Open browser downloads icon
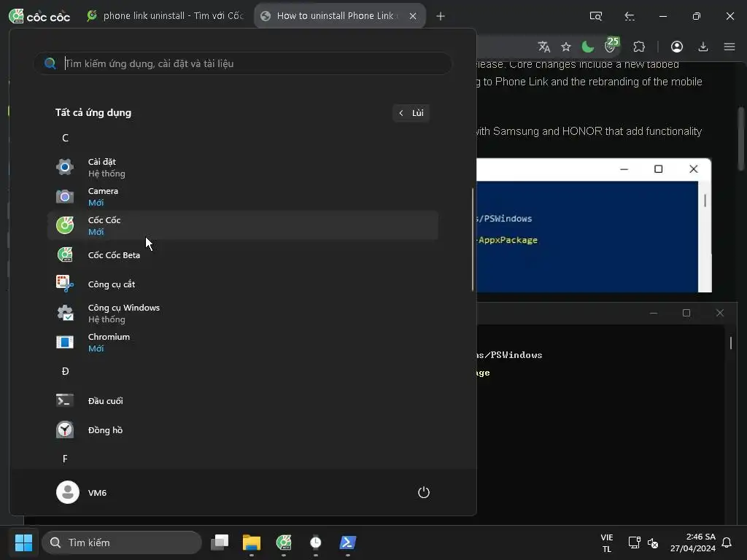Image resolution: width=747 pixels, height=560 pixels. coord(703,46)
